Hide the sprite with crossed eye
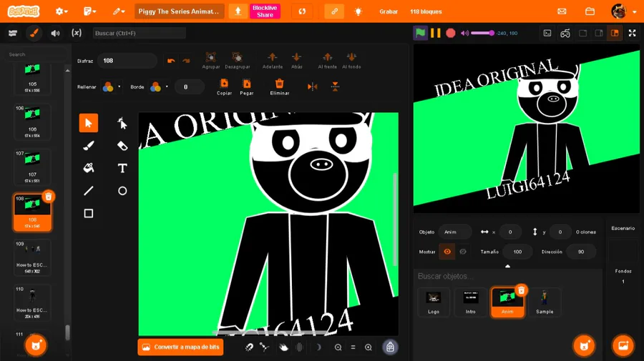This screenshot has width=644, height=361. click(463, 252)
